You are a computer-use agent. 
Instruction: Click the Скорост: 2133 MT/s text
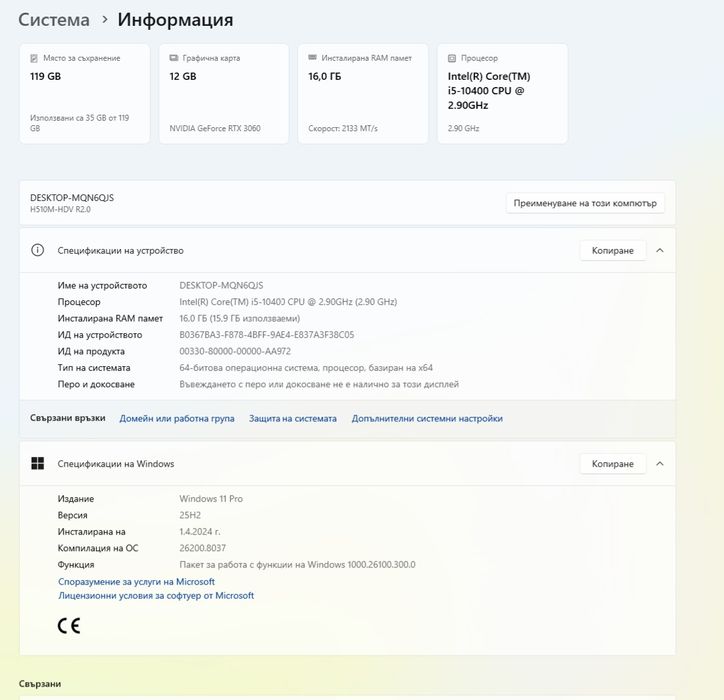click(343, 128)
